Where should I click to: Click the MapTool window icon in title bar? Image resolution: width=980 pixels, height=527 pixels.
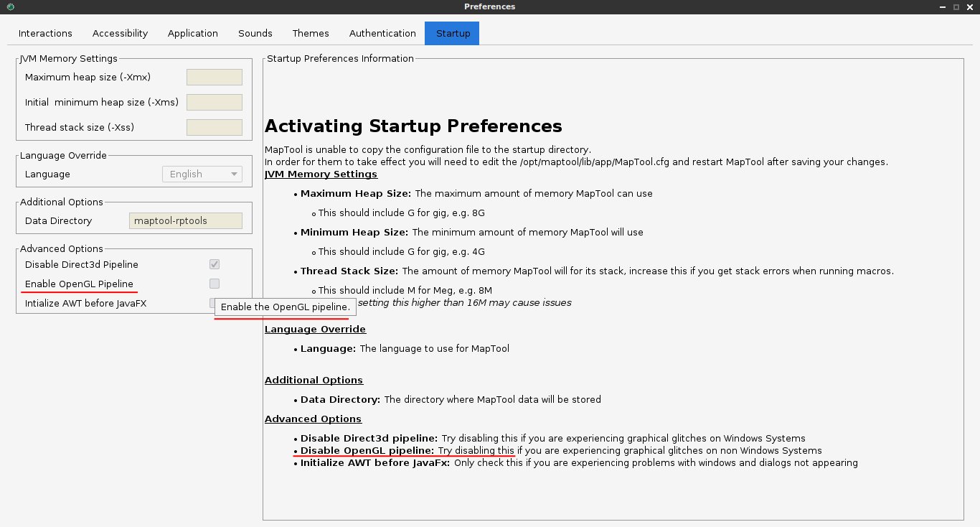click(10, 6)
